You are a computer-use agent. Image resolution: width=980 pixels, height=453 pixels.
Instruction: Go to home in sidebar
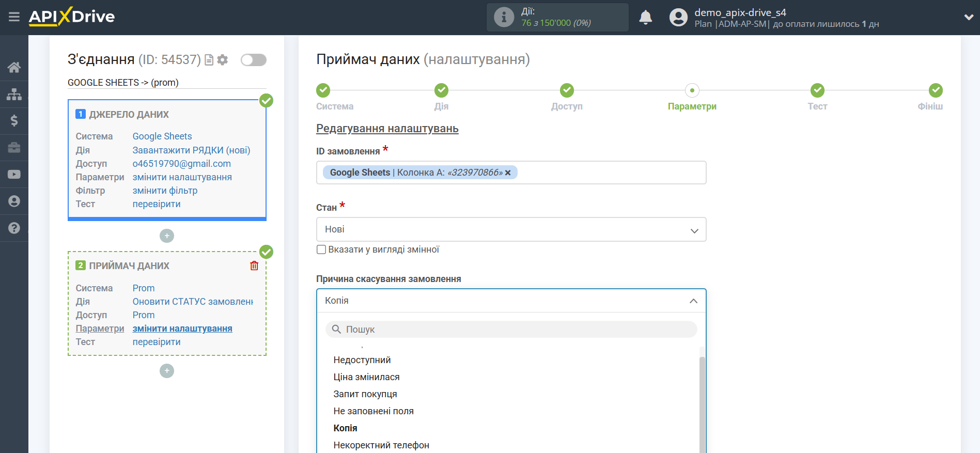[x=14, y=67]
